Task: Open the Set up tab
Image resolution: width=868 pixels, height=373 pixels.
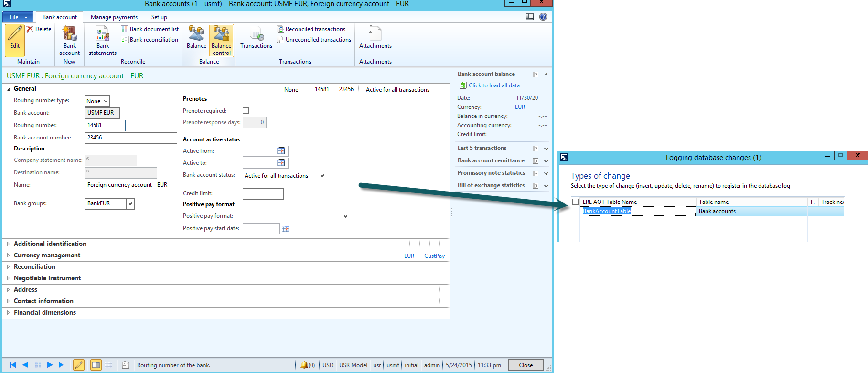Action: click(159, 17)
